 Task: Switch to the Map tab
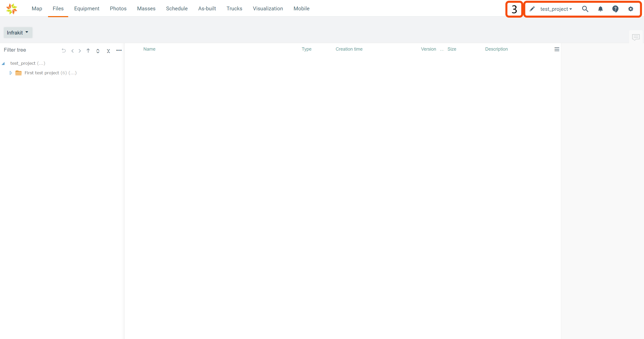tap(37, 9)
